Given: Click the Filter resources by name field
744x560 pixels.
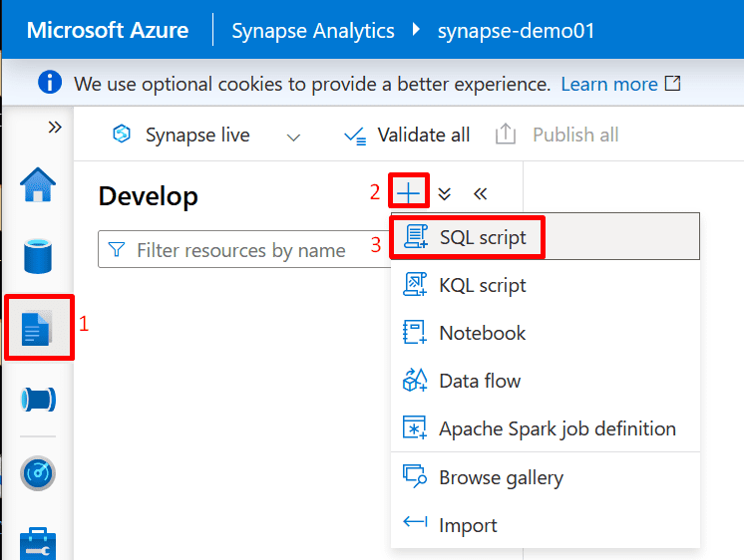Looking at the screenshot, I should coord(241,250).
